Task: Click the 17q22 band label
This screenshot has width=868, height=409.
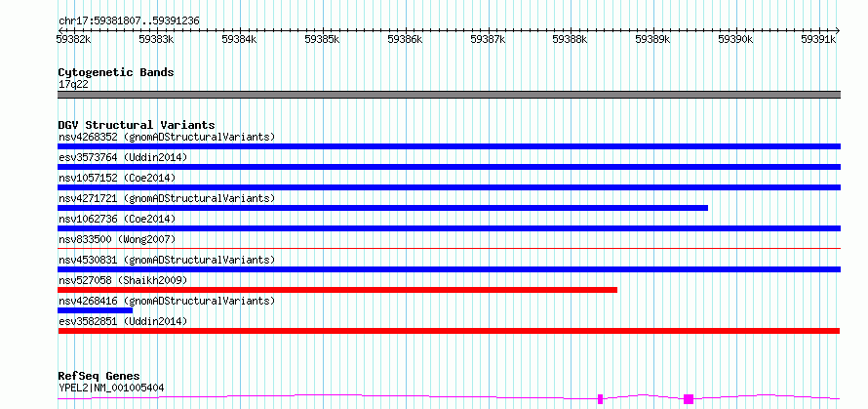Action: point(73,85)
